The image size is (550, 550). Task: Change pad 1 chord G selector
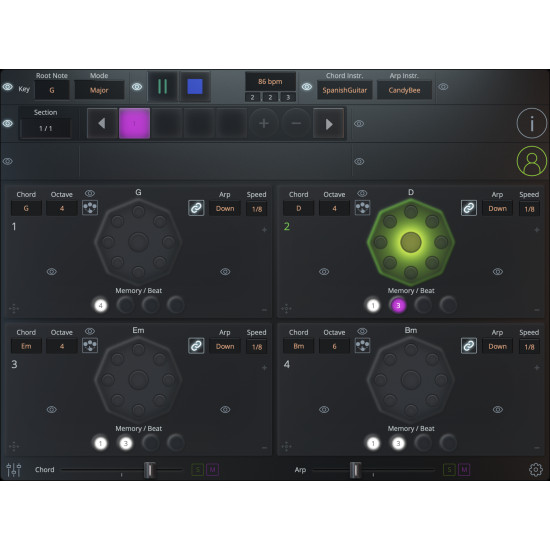click(26, 208)
